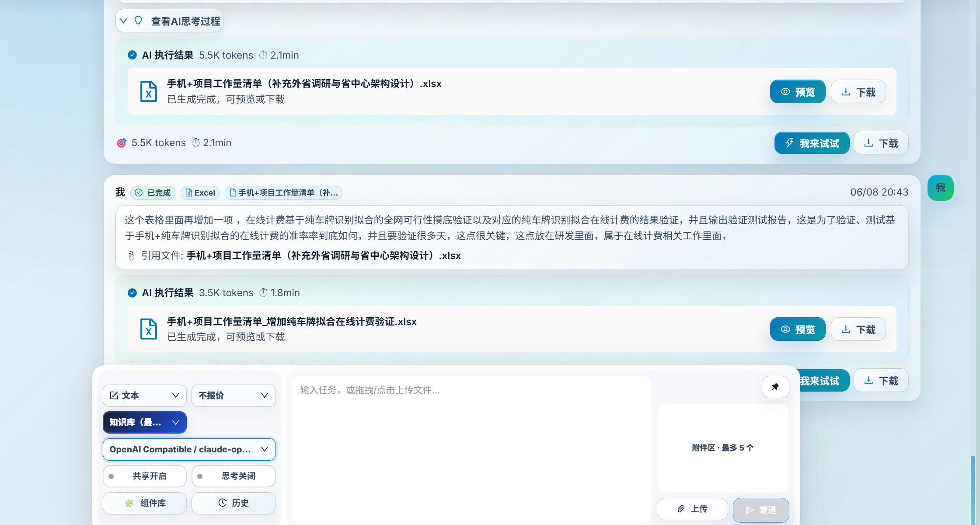The height and width of the screenshot is (525, 980).
Task: Download 手机+项目工作量清单_增加纯车牌拟合在线计费验证.xlsx
Action: (858, 329)
